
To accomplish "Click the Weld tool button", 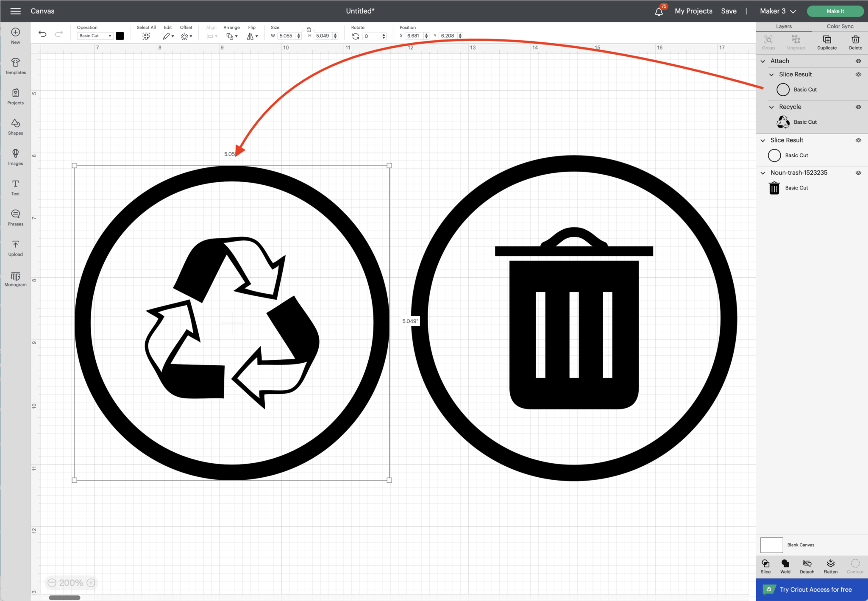I will pos(785,566).
